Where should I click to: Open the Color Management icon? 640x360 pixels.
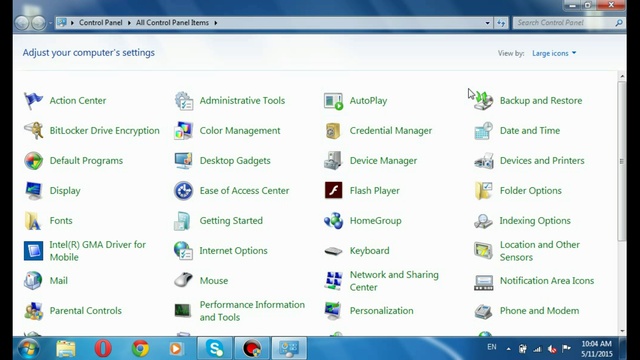click(184, 131)
